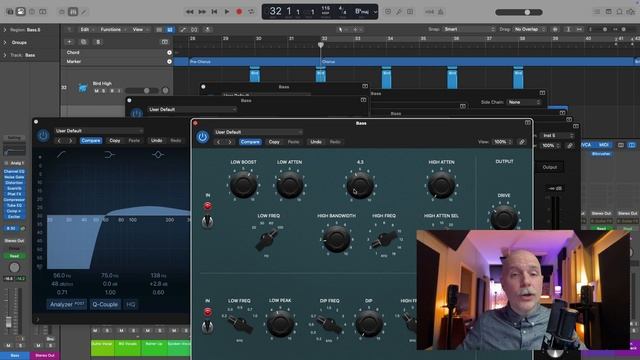Click the Go to Beginning transport button
The width and height of the screenshot is (640, 360).
[214, 12]
